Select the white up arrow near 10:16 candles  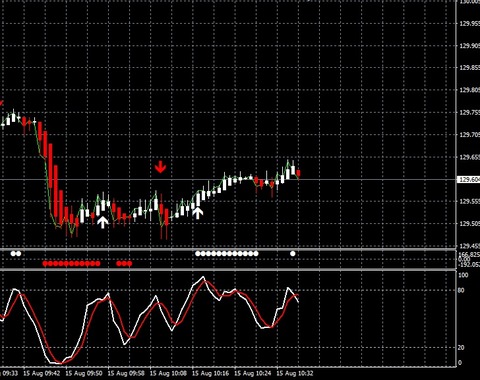coord(198,213)
